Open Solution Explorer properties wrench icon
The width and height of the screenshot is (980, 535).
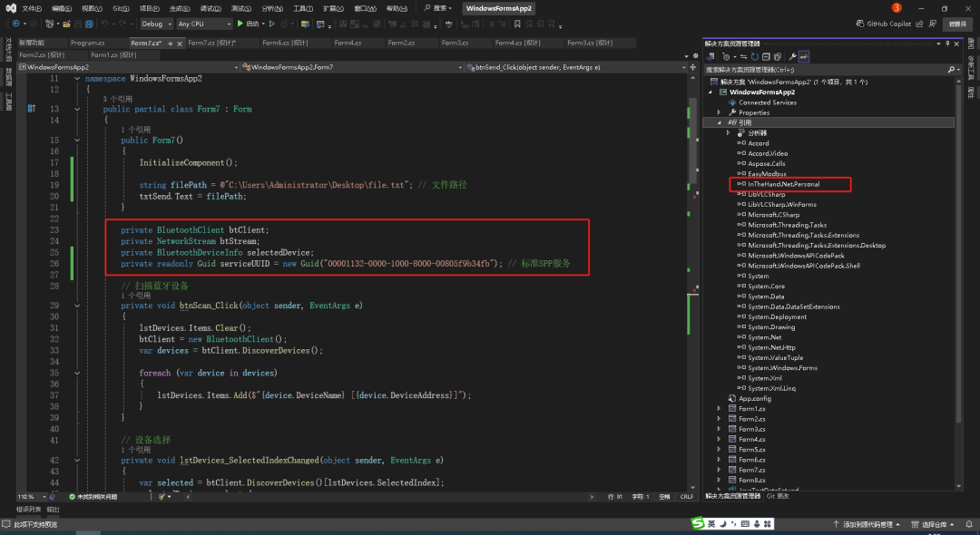pos(791,56)
